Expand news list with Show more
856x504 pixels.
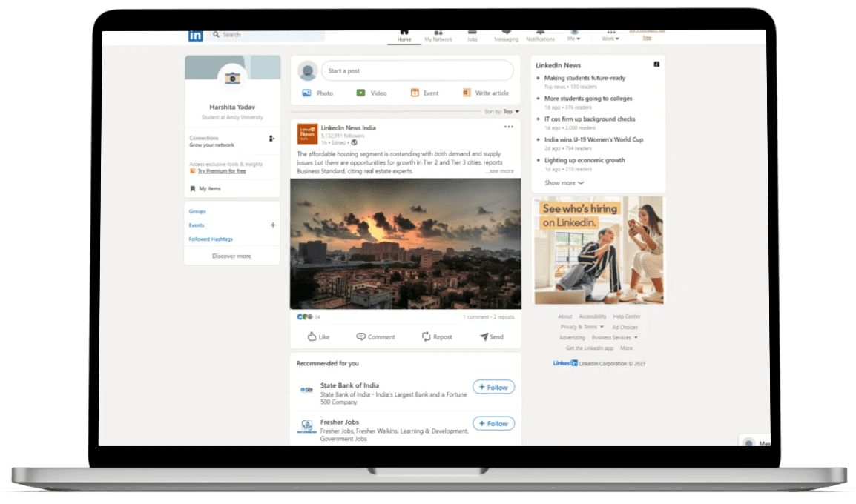[564, 183]
